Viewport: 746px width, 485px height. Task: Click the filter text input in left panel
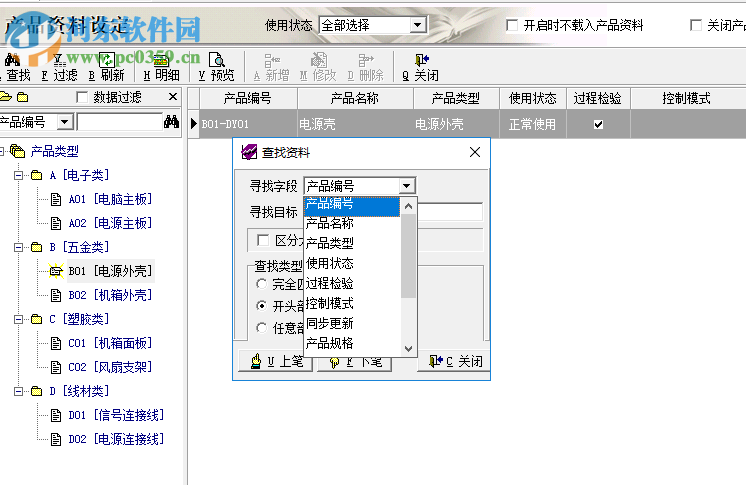click(120, 122)
